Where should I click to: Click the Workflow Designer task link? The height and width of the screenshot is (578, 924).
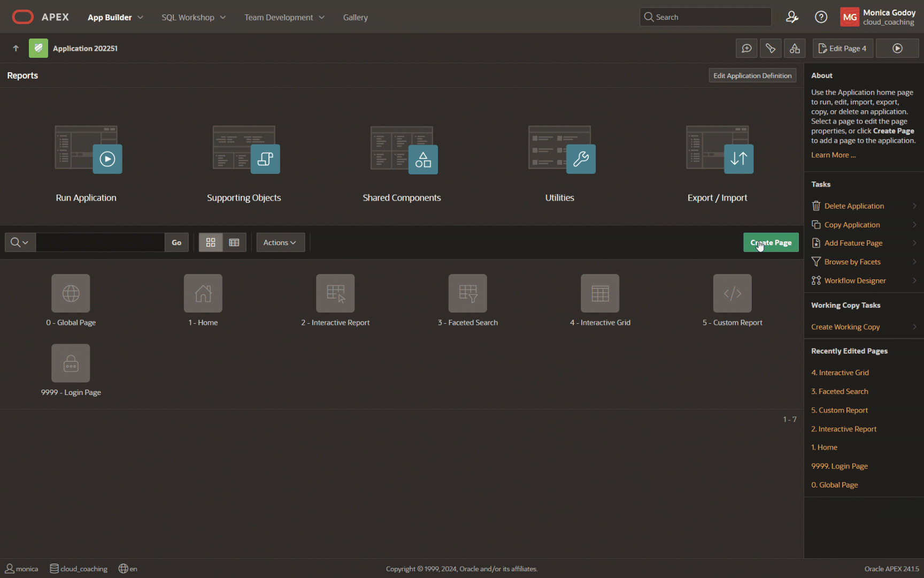coord(854,280)
